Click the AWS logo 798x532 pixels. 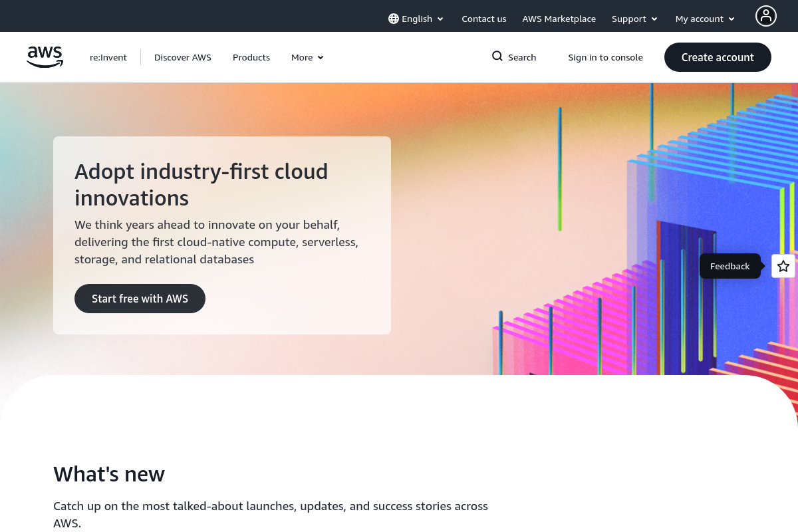click(45, 57)
